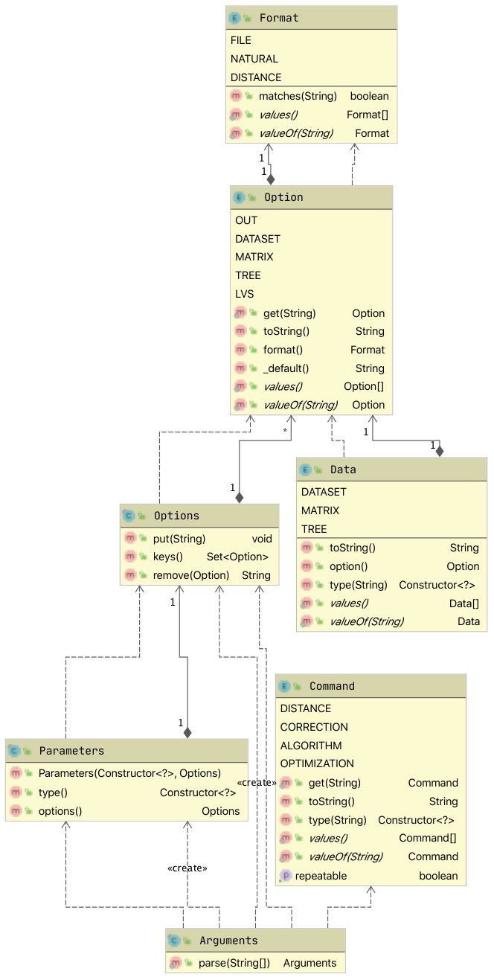Click the method icon beside option() in Data
Viewport: 494px width, 980px height.
click(306, 566)
